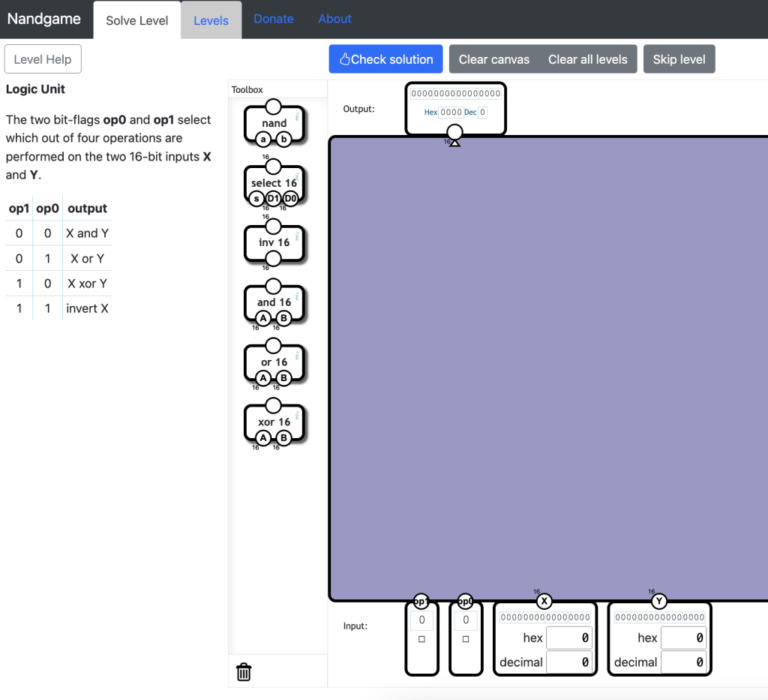Pick the or 16 component

(x=274, y=362)
